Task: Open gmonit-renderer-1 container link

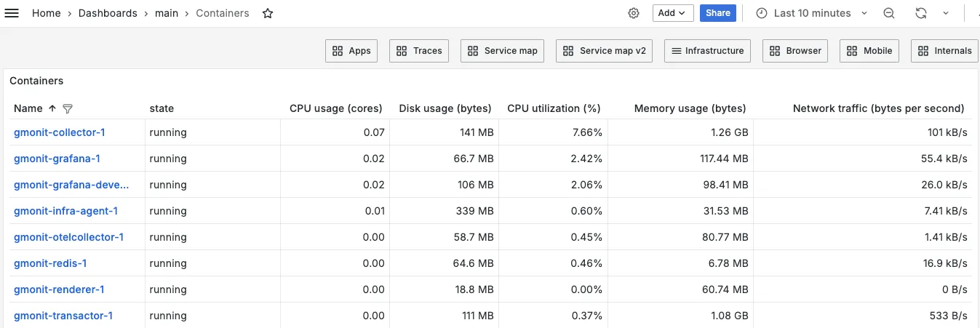Action: click(59, 289)
